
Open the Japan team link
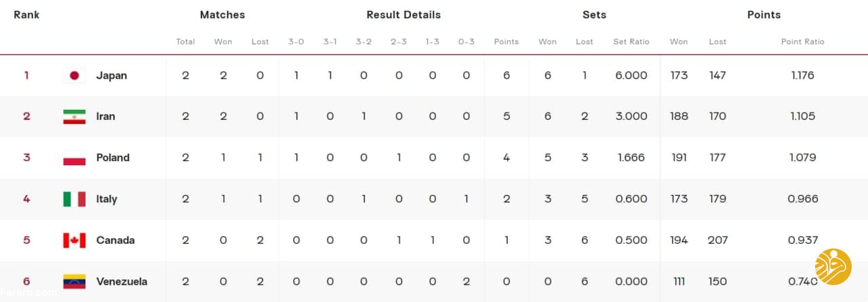point(111,75)
